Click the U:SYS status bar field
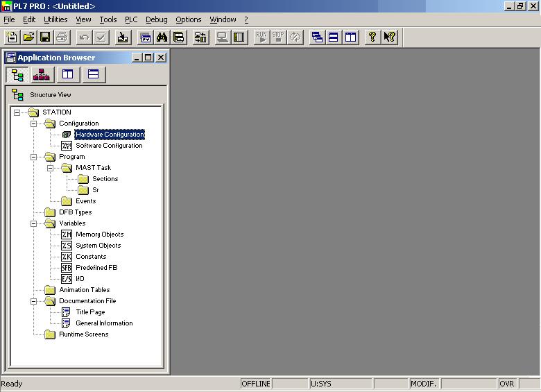Image resolution: width=541 pixels, height=392 pixels. pos(341,384)
